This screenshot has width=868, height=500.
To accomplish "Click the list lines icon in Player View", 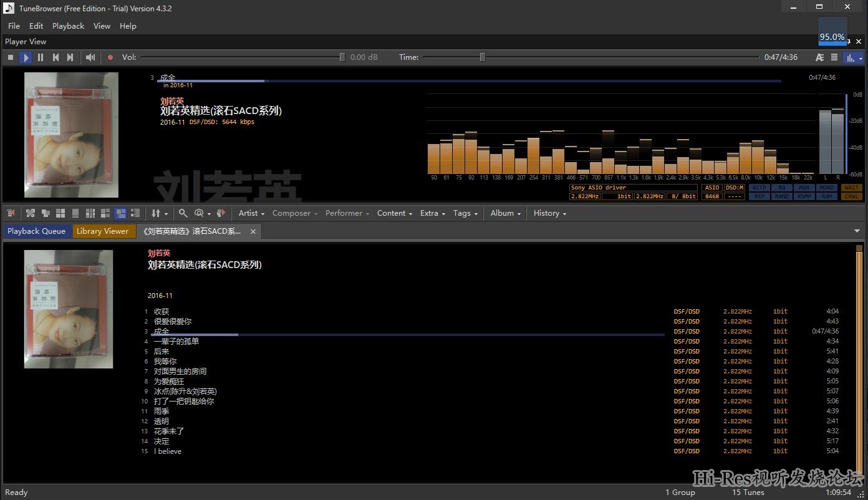I will click(x=834, y=57).
